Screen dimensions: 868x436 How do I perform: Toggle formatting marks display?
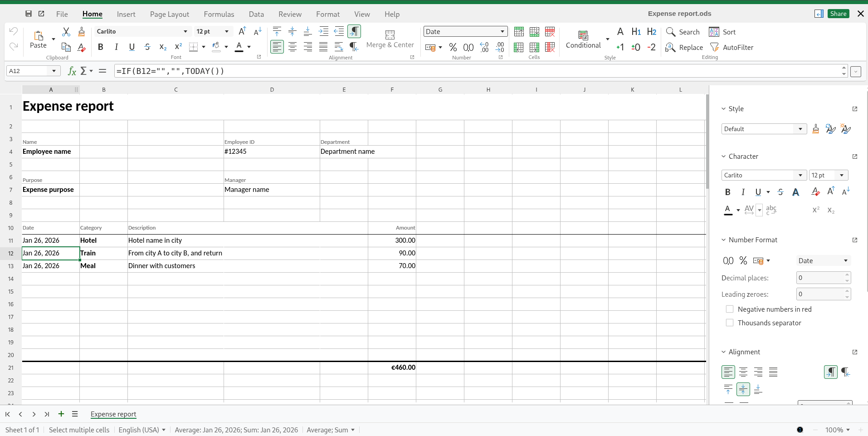pos(354,31)
